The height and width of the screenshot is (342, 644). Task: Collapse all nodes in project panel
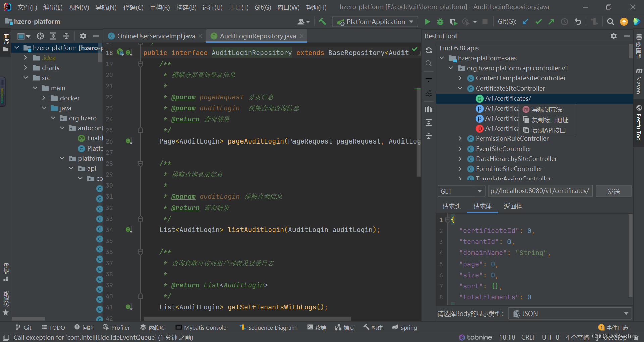pyautogui.click(x=66, y=36)
